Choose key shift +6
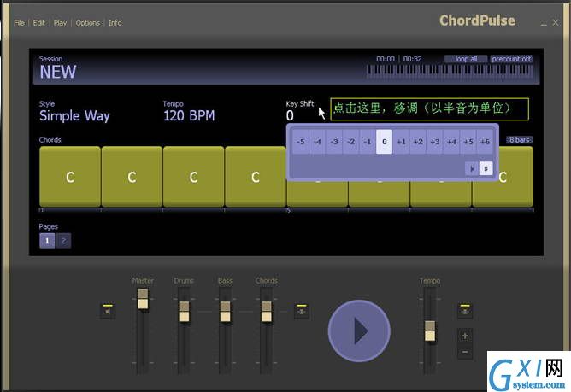 coord(485,142)
